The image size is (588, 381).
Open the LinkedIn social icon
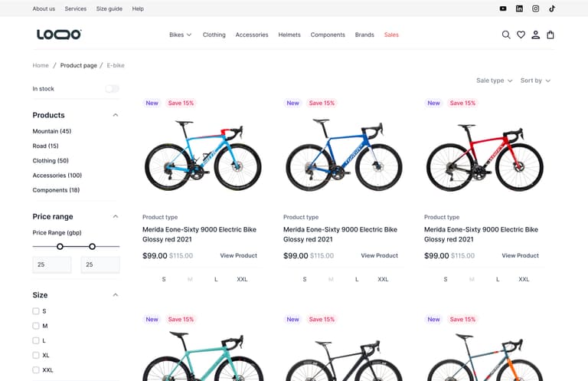[519, 8]
